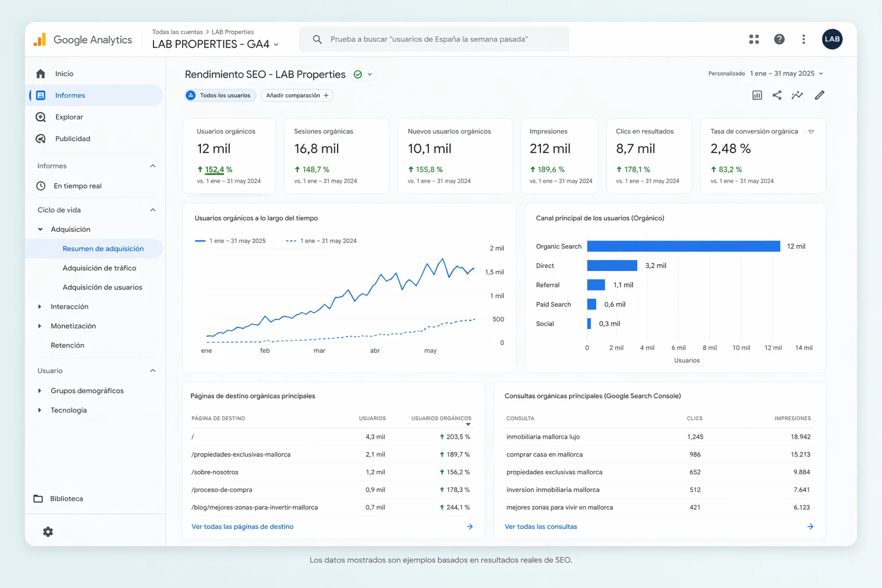Screen dimensions: 882x588
Task: Click the inmobiliaria mallorca lujo query
Action: (543, 437)
